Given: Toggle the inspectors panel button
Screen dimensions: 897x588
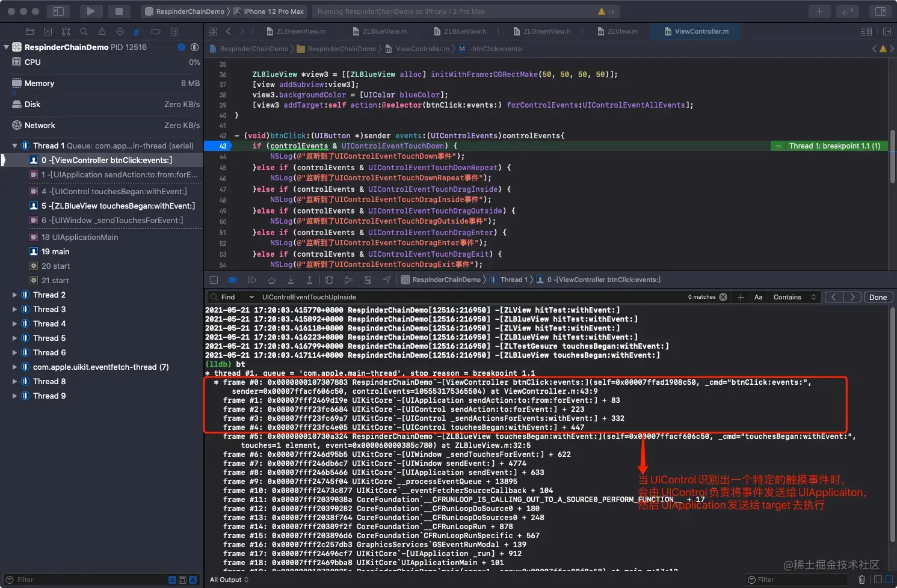Looking at the screenshot, I should tap(880, 11).
